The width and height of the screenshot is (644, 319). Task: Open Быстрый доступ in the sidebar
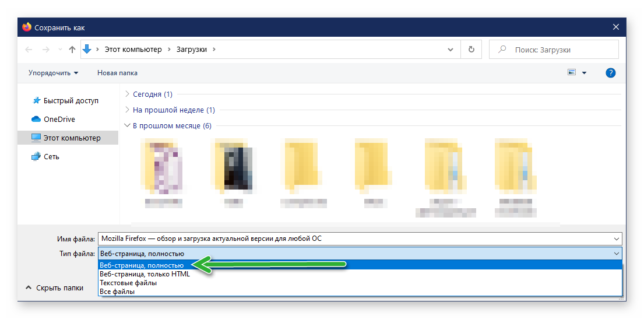coord(71,101)
